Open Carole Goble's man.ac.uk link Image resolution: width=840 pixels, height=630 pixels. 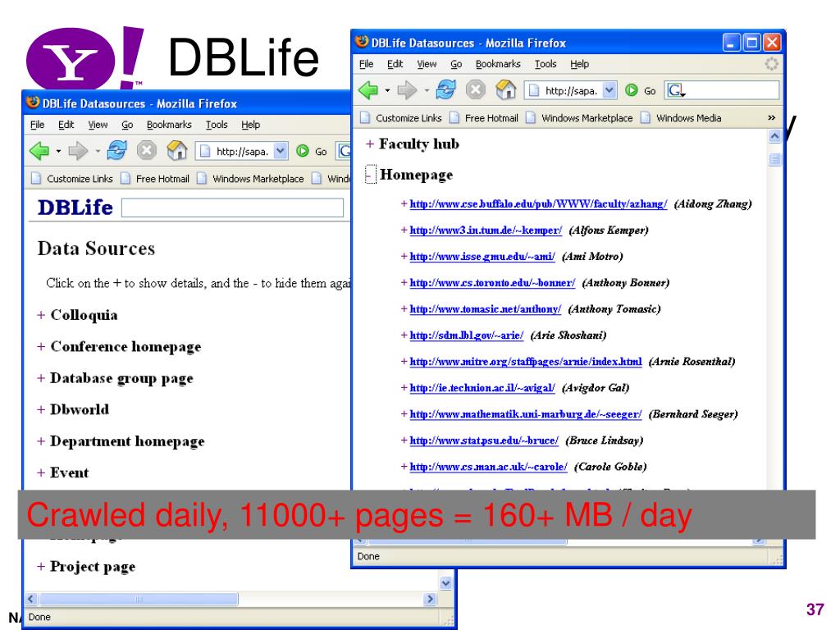coord(489,466)
